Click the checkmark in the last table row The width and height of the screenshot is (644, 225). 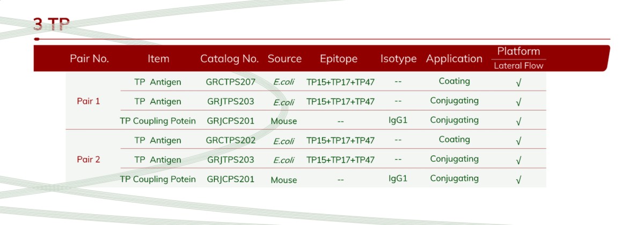tap(518, 180)
